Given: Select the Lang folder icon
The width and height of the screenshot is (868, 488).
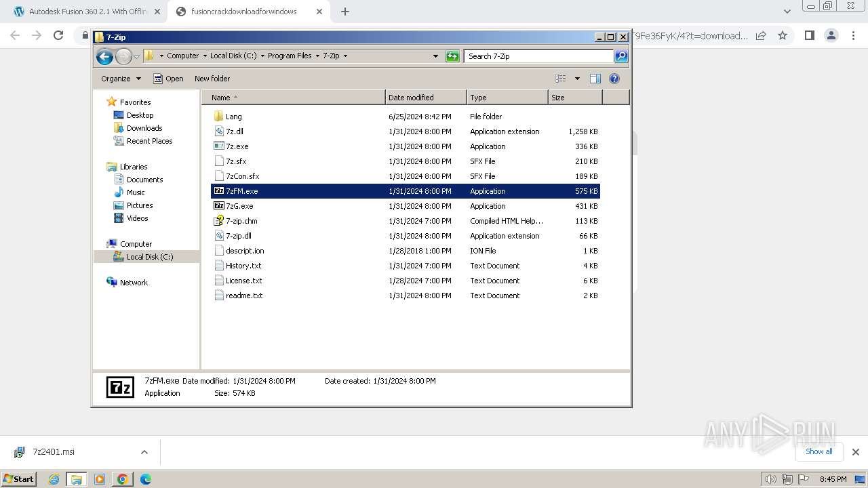Looking at the screenshot, I should coord(218,117).
